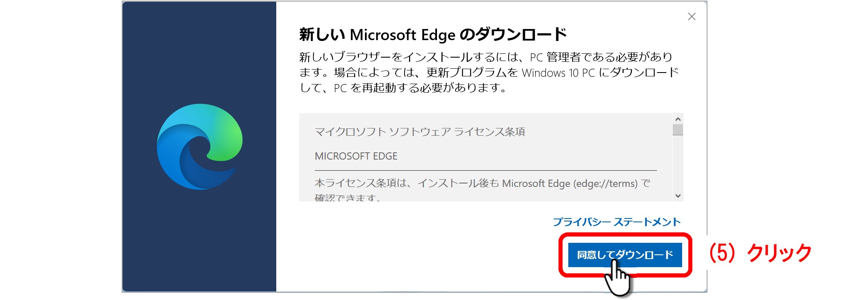Screen dimensions: 868x300
Task: Open the プライバシー ステートメント link
Action: (616, 222)
